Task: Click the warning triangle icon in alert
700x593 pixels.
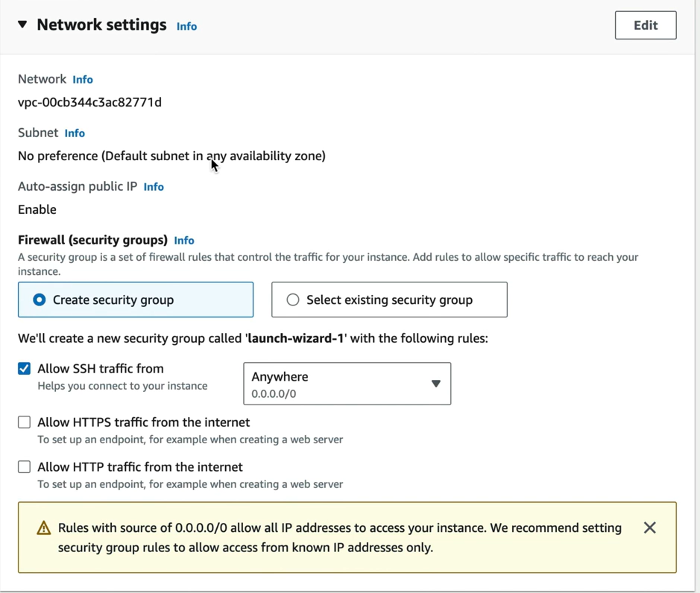Action: click(44, 528)
